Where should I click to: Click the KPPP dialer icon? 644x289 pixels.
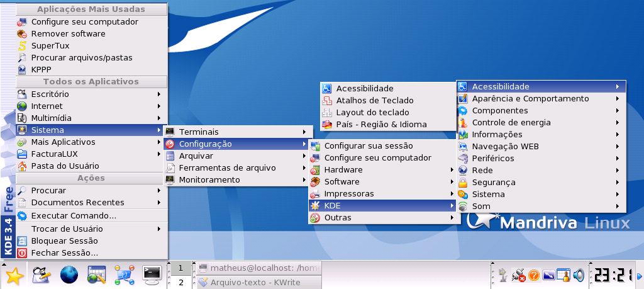click(x=22, y=69)
